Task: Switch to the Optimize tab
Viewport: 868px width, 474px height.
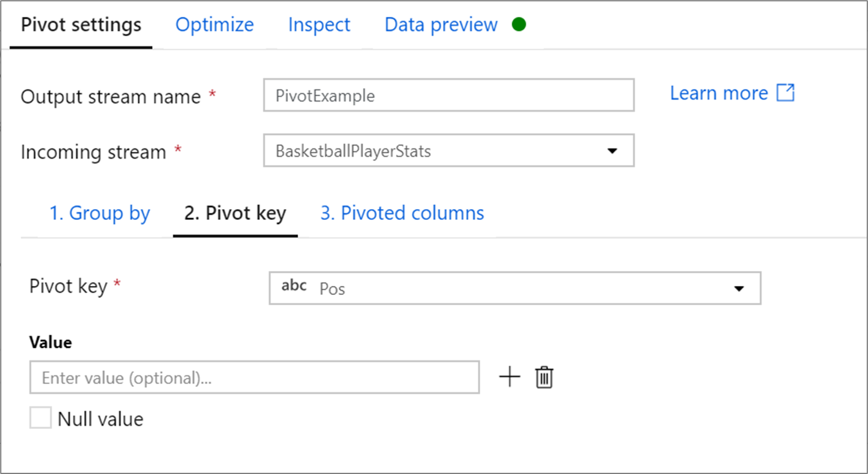Action: point(214,24)
